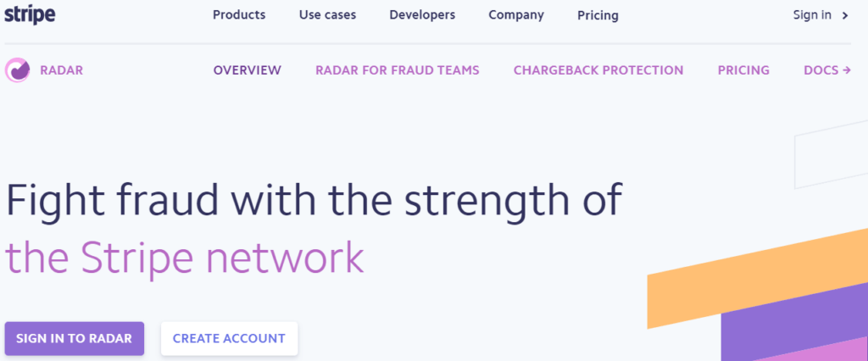The height and width of the screenshot is (361, 868).
Task: Open the Products menu
Action: 239,15
